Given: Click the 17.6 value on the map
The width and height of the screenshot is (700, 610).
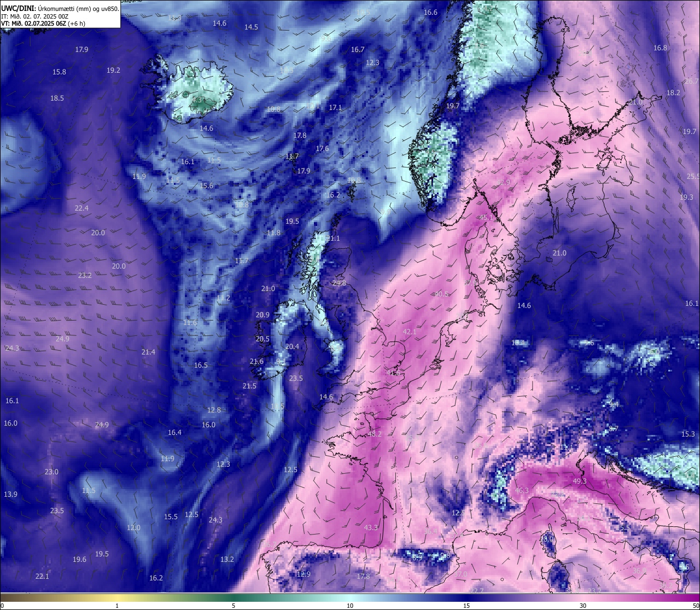Looking at the screenshot, I should click(x=322, y=148).
